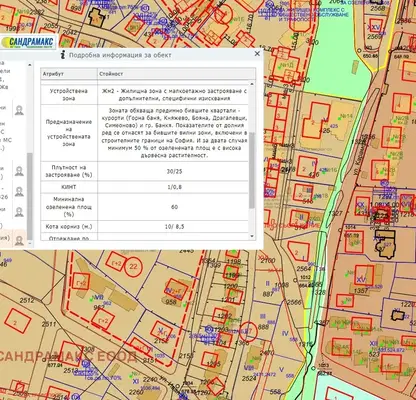Click the person icon in the highlighted bottom row
This screenshot has width=416, height=400.
tap(19, 240)
